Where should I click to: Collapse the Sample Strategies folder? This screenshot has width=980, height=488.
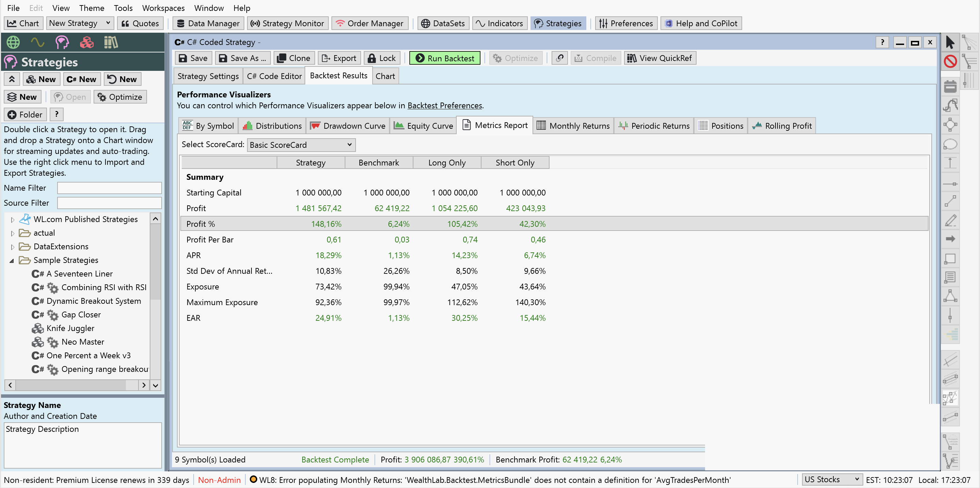tap(12, 261)
